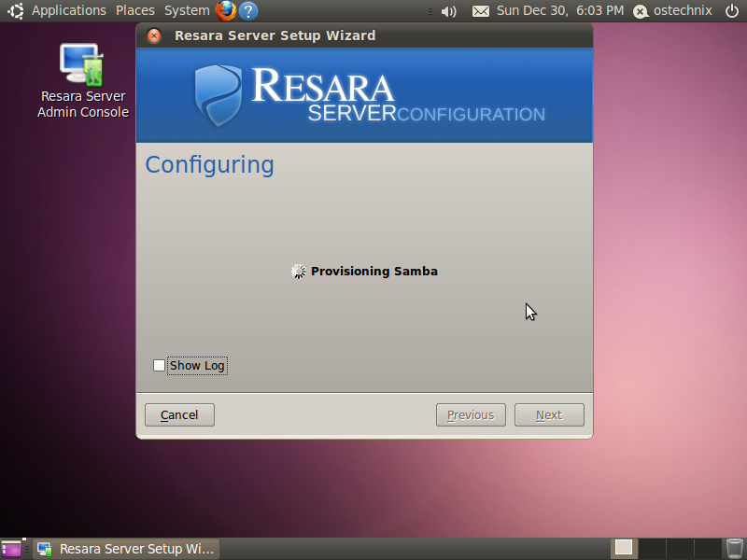Screen dimensions: 747x560
Task: Select Resara Server Setup Wizard taskbar entry
Action: point(126,549)
